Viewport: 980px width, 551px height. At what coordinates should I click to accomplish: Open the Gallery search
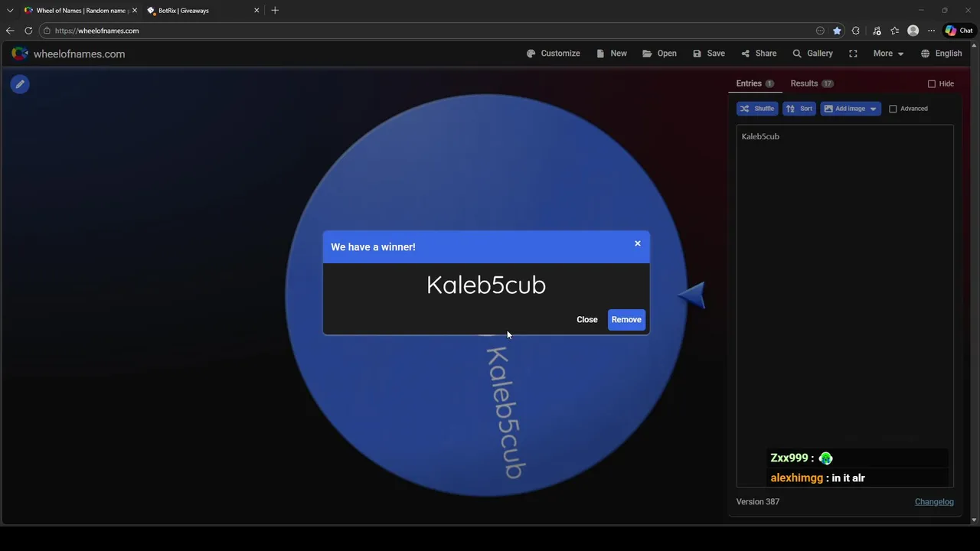pyautogui.click(x=812, y=54)
